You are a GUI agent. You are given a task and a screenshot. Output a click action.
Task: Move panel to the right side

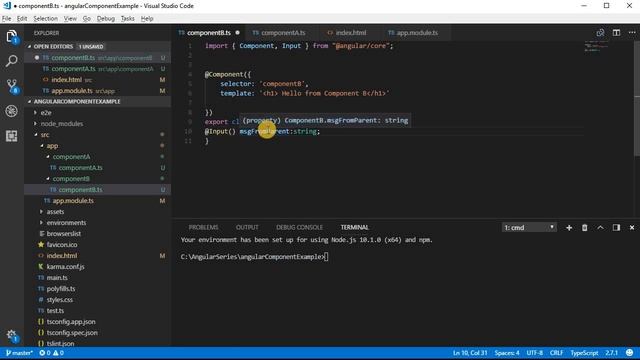[x=616, y=228]
